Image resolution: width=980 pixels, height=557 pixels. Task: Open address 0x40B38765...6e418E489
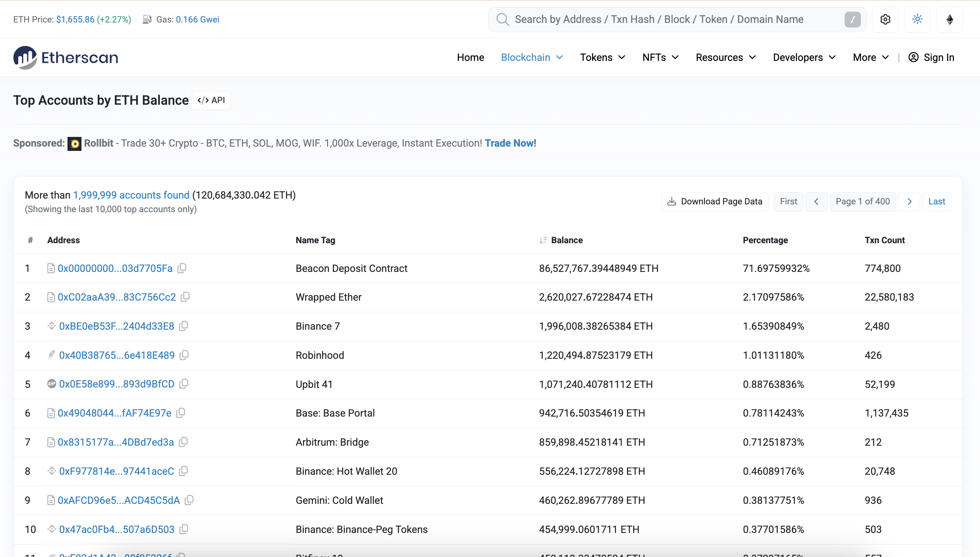click(117, 355)
